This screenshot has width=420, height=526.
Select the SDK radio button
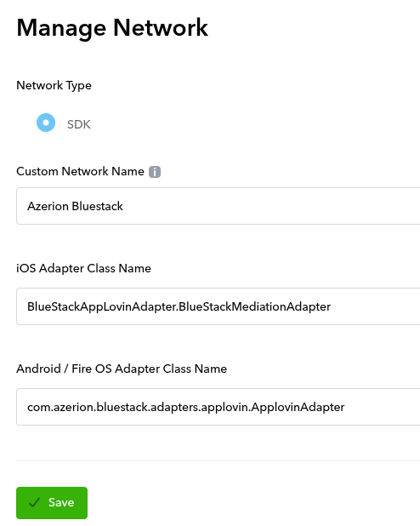tap(46, 123)
